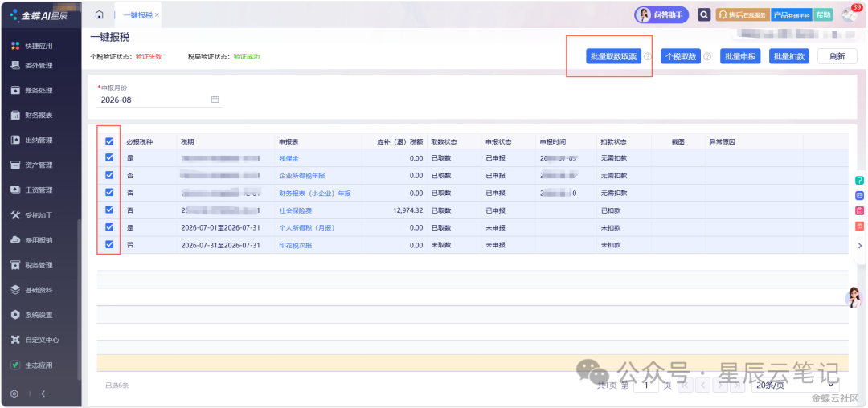Close the 一键报税 tab
This screenshot has width=868, height=408.
[x=158, y=15]
